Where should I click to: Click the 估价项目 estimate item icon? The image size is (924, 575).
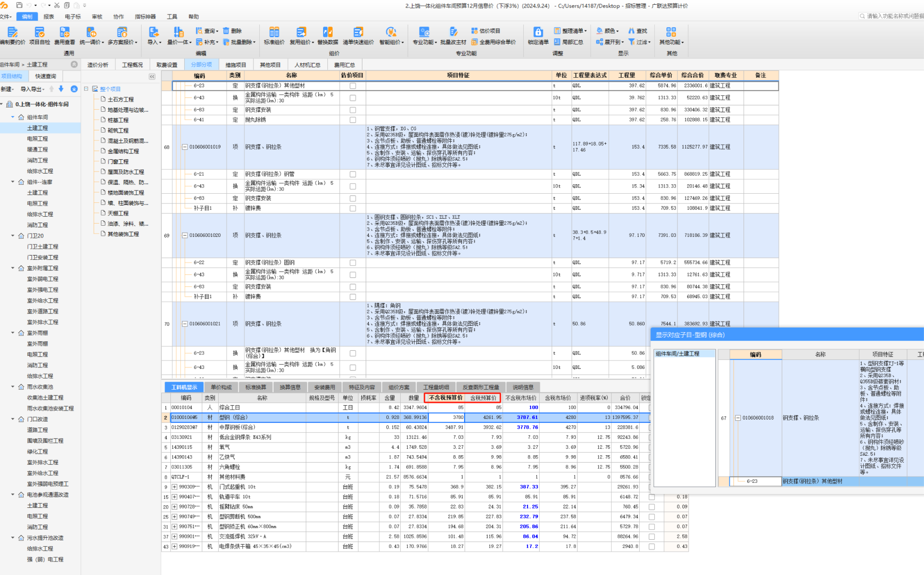[474, 31]
